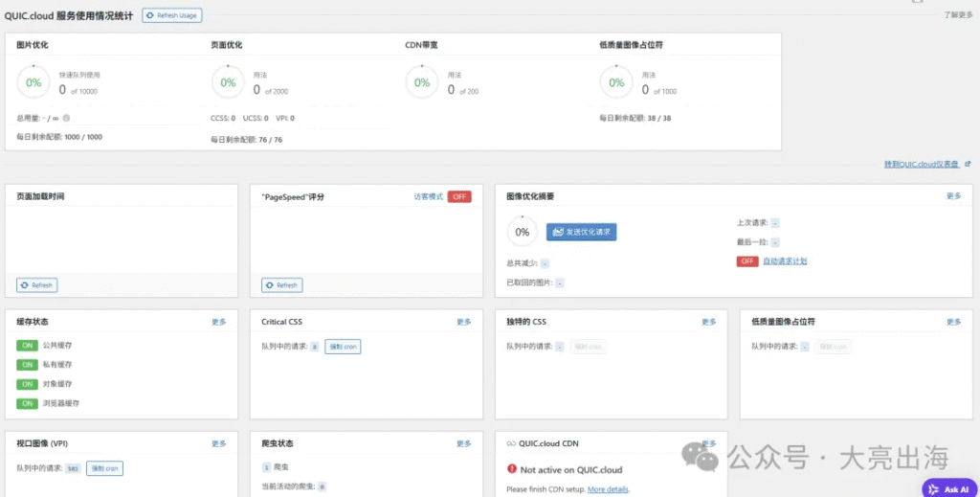
Task: Open 转到QUIC.cloud仪表盘 link
Action: coord(922,164)
